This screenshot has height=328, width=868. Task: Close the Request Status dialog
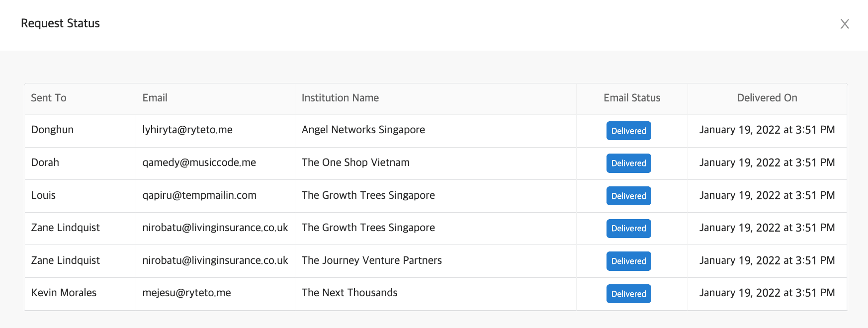tap(845, 24)
